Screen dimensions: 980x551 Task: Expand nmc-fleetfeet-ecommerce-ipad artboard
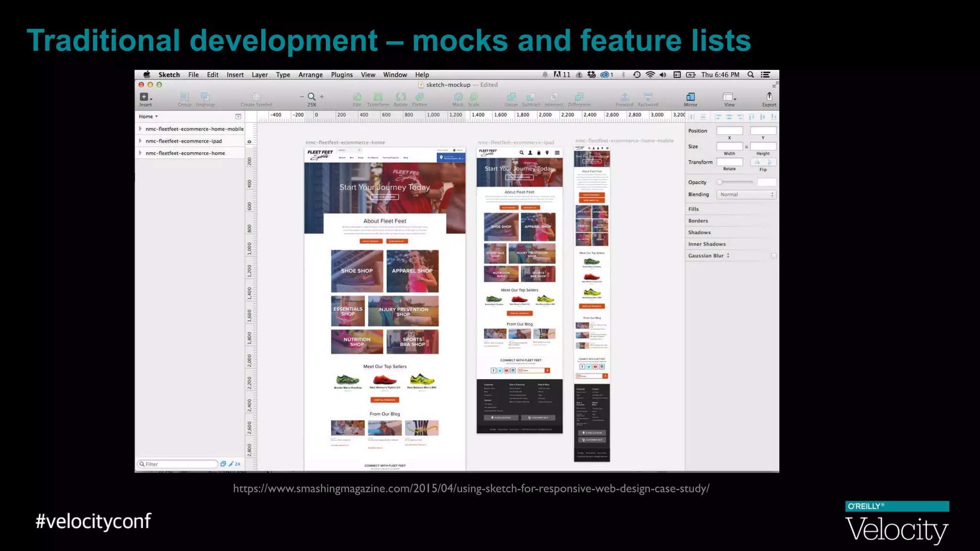tap(140, 141)
